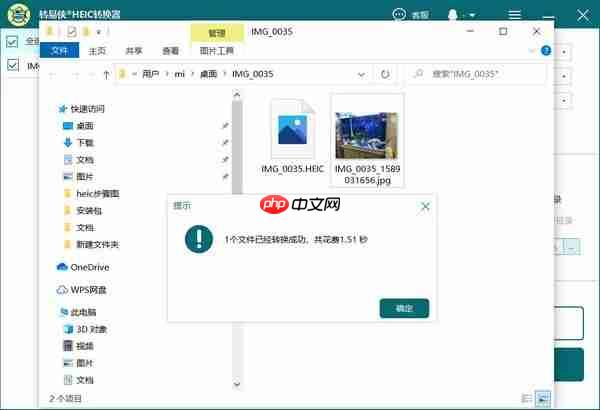This screenshot has width=600, height=410.
Task: Select 此电脑 in navigation pane
Action: [78, 312]
